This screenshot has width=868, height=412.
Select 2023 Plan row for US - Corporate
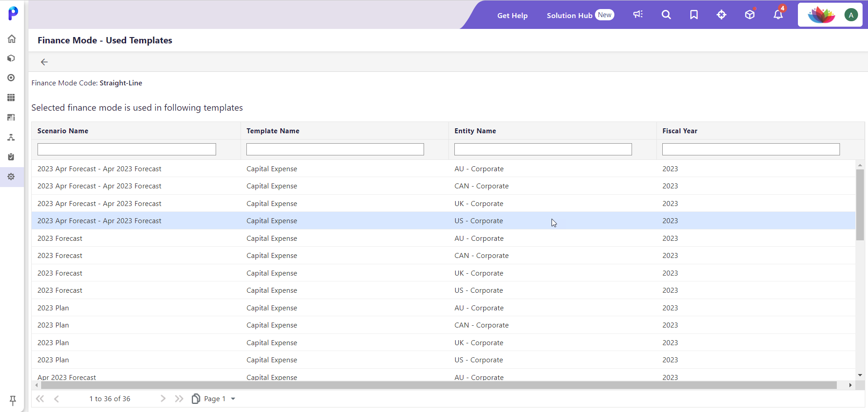pyautogui.click(x=443, y=360)
